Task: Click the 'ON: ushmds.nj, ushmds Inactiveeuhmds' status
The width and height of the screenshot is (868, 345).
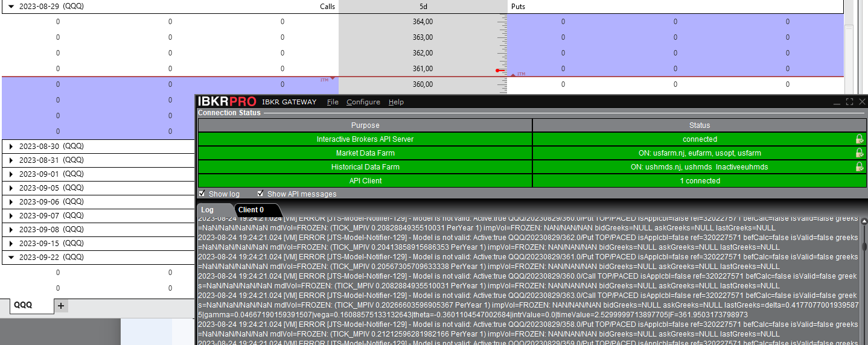Action: (700, 167)
